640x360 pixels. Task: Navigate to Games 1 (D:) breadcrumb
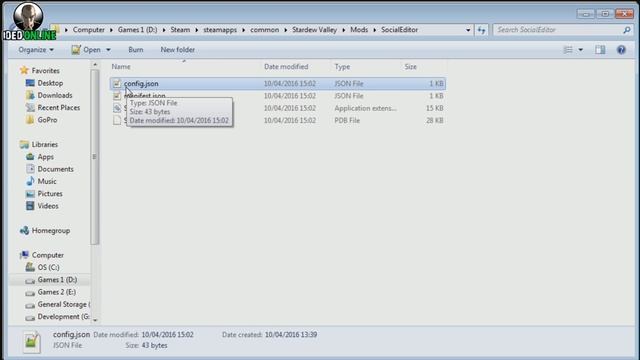click(x=138, y=30)
